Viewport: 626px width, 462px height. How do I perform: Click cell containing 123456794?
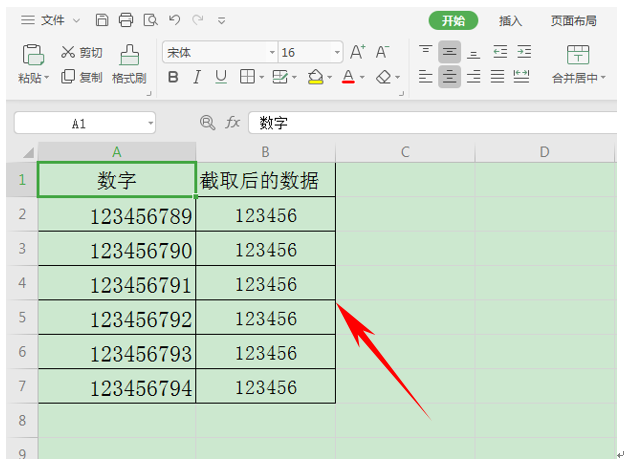coord(117,386)
